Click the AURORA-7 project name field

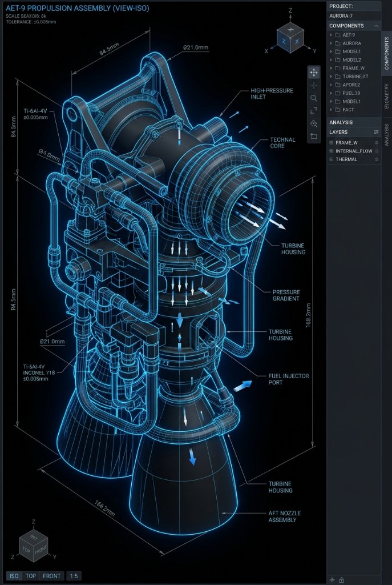click(354, 16)
